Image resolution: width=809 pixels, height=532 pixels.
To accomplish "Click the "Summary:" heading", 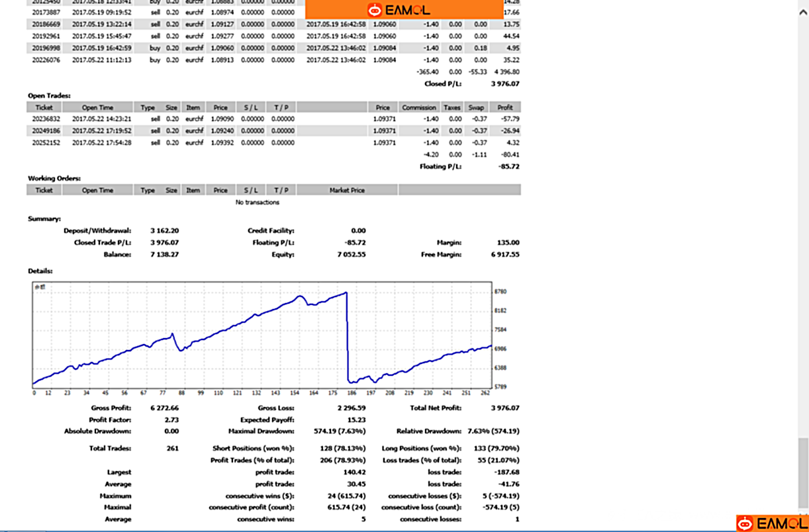I will tap(44, 218).
